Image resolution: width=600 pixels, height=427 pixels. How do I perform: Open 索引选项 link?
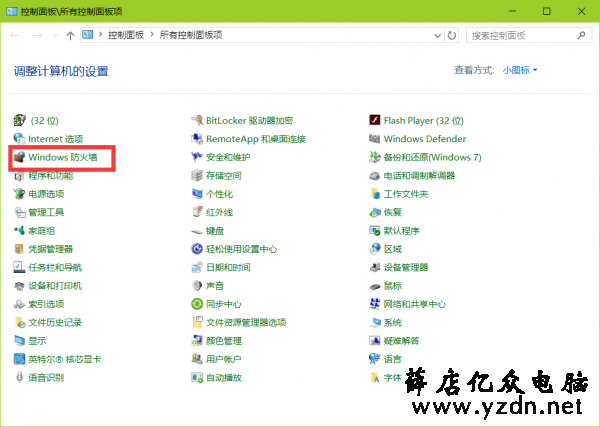pos(46,304)
